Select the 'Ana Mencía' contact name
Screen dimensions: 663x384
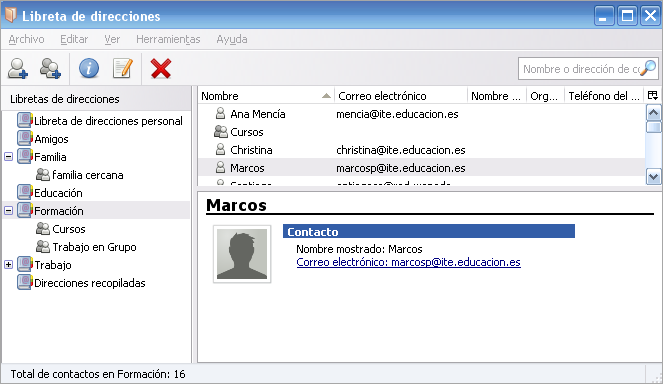click(258, 114)
